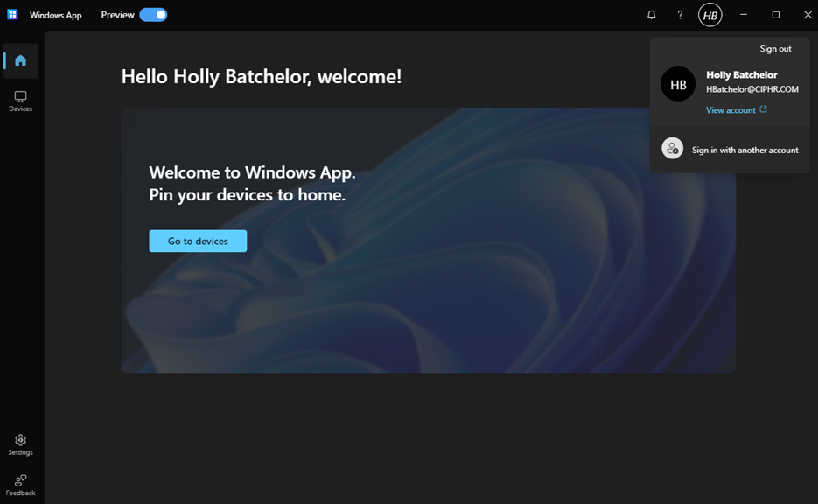This screenshot has width=818, height=504.
Task: Click the Windows App logo icon
Action: pos(12,15)
